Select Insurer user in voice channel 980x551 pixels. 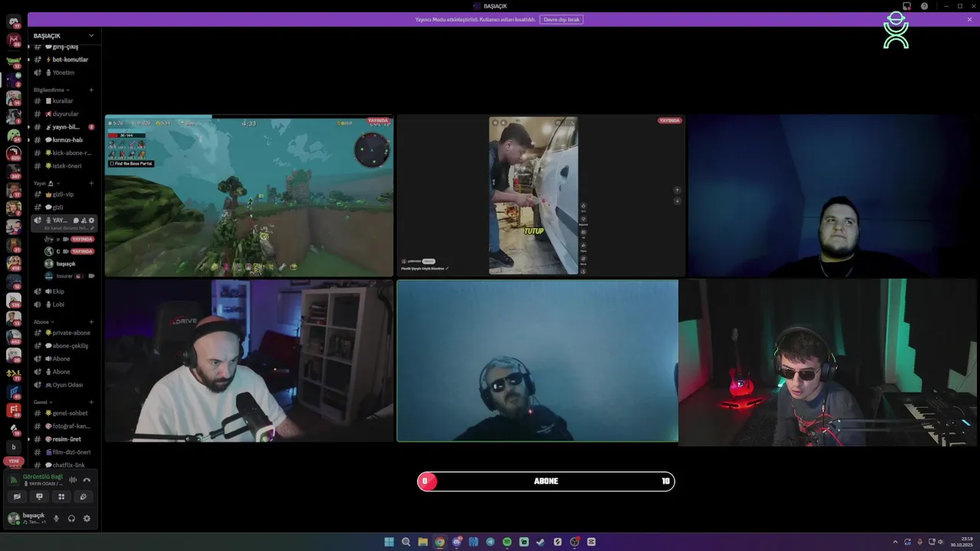coord(69,276)
